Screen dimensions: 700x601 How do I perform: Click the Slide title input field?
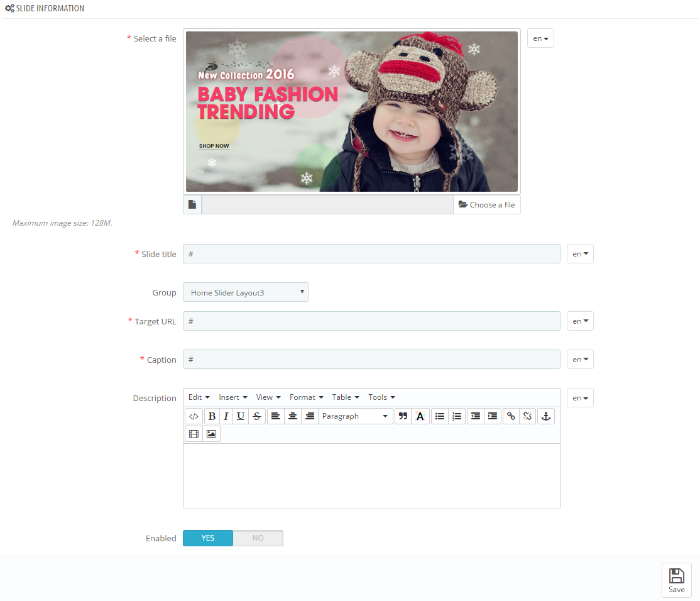(371, 253)
